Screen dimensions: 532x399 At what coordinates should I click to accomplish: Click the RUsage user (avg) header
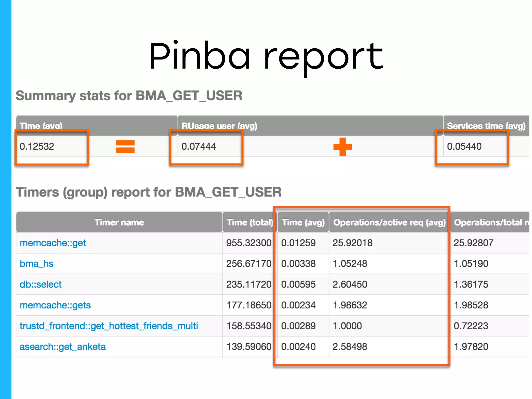tap(310, 125)
